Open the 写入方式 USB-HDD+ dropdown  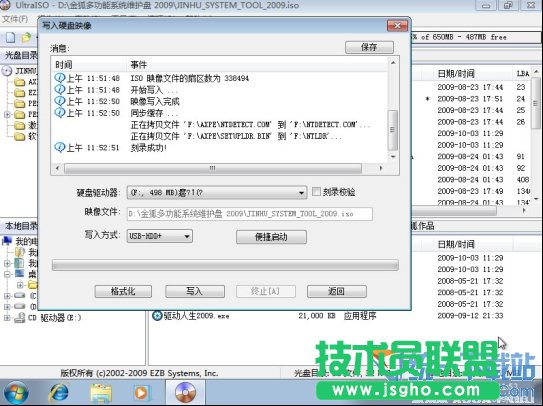point(187,236)
